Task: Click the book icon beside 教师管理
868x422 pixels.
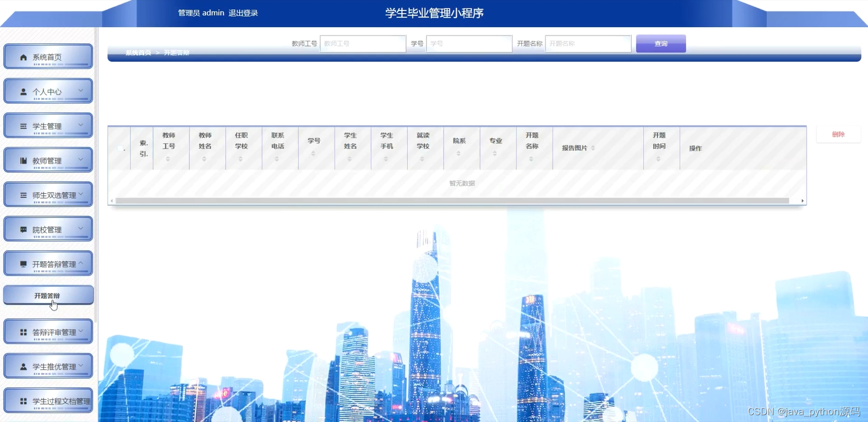Action: click(x=23, y=161)
